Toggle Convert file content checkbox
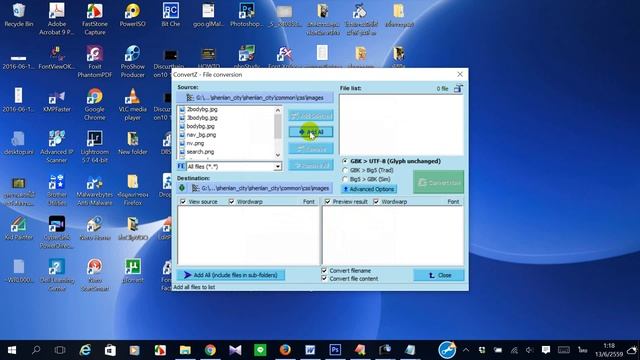640x360 pixels. pos(324,278)
